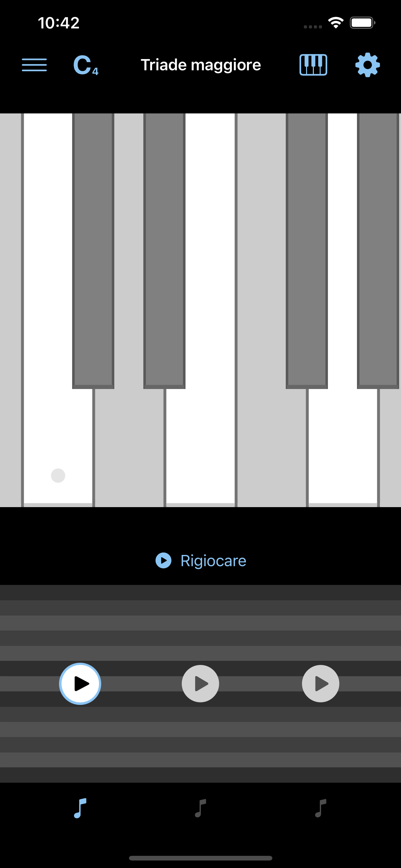Open settings with the gear icon
Screen dimensions: 401x868
367,65
